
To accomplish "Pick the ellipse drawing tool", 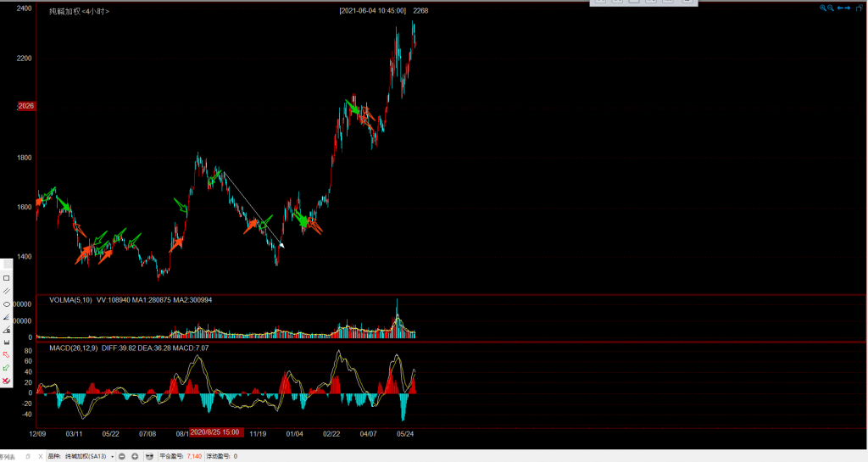I will pos(7,303).
